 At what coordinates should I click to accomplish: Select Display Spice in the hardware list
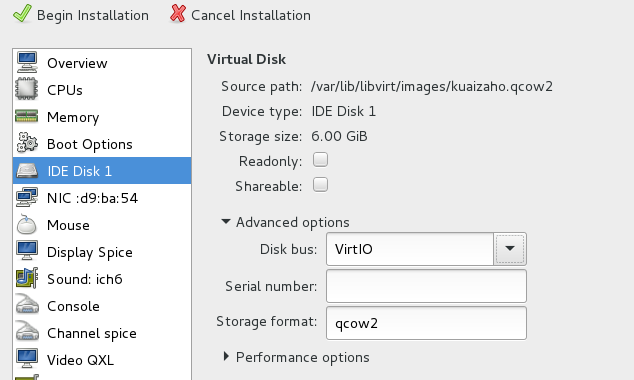point(102,252)
